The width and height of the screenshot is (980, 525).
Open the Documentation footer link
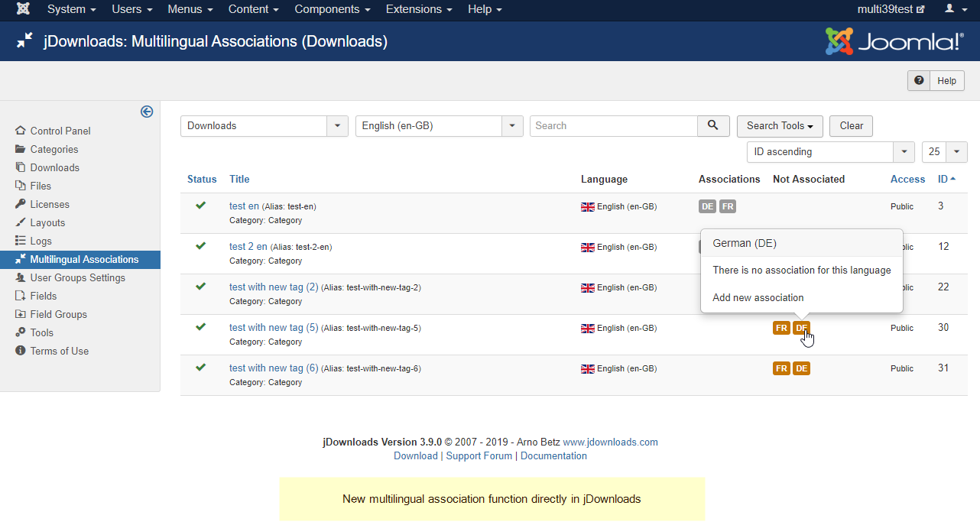(x=553, y=456)
